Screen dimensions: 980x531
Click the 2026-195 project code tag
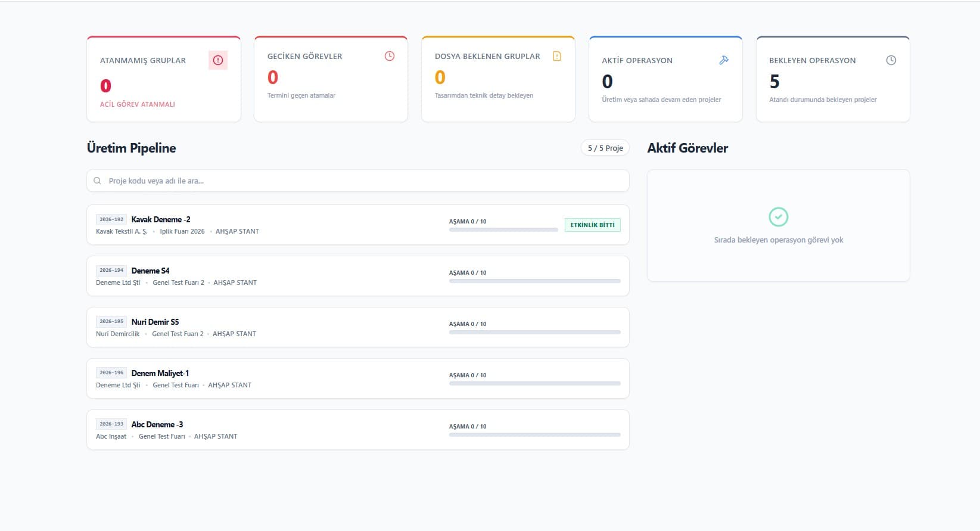click(x=111, y=321)
